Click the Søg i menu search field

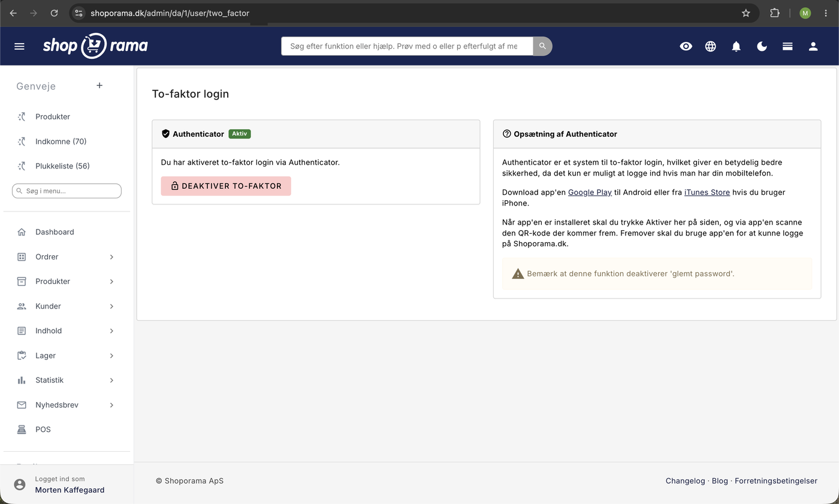point(67,191)
